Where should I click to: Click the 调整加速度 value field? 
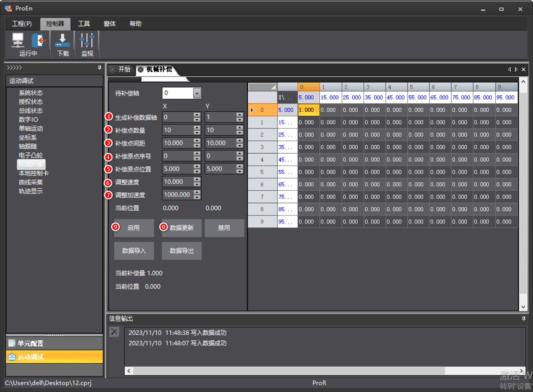[178, 195]
